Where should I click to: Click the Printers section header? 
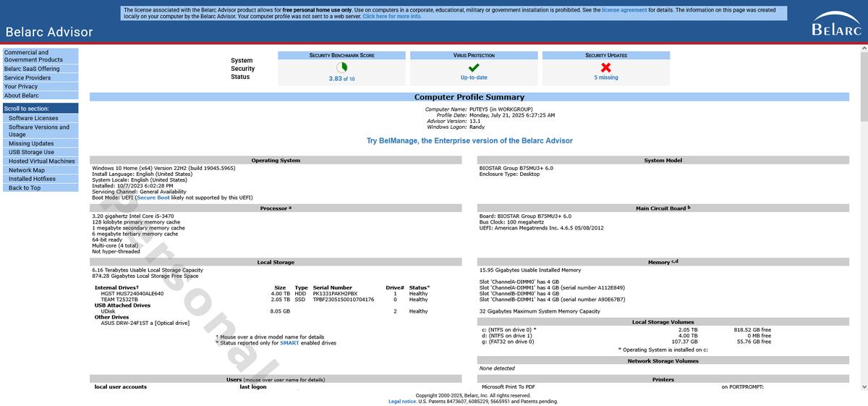(663, 379)
